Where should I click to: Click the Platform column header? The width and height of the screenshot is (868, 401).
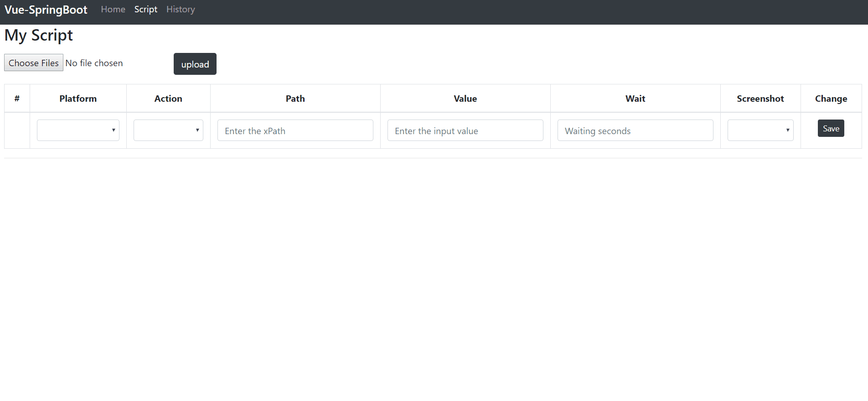point(78,99)
